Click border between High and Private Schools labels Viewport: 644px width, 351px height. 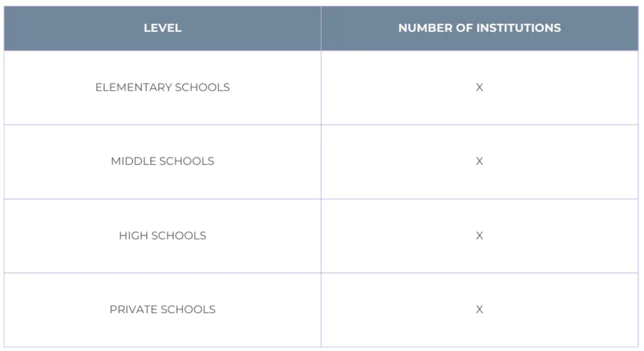[x=163, y=273]
